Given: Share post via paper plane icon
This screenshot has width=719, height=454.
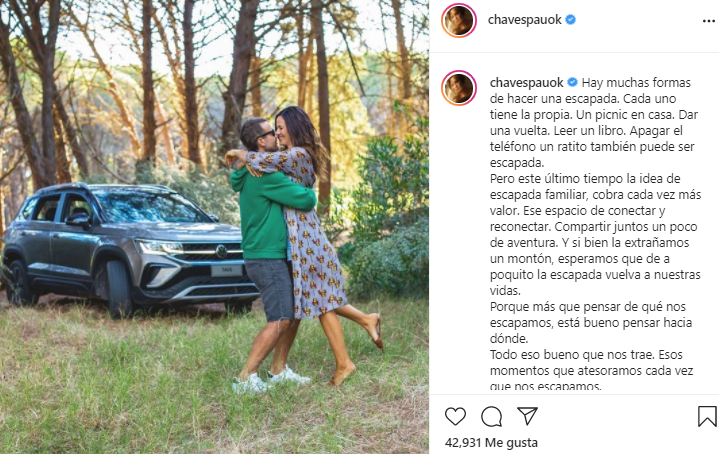Looking at the screenshot, I should point(527,415).
